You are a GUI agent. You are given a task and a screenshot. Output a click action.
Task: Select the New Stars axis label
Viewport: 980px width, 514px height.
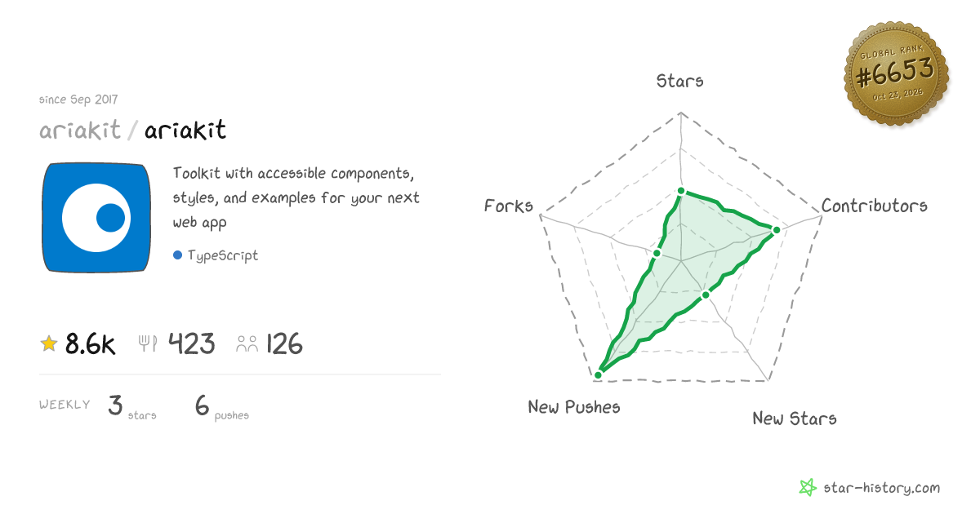point(795,419)
